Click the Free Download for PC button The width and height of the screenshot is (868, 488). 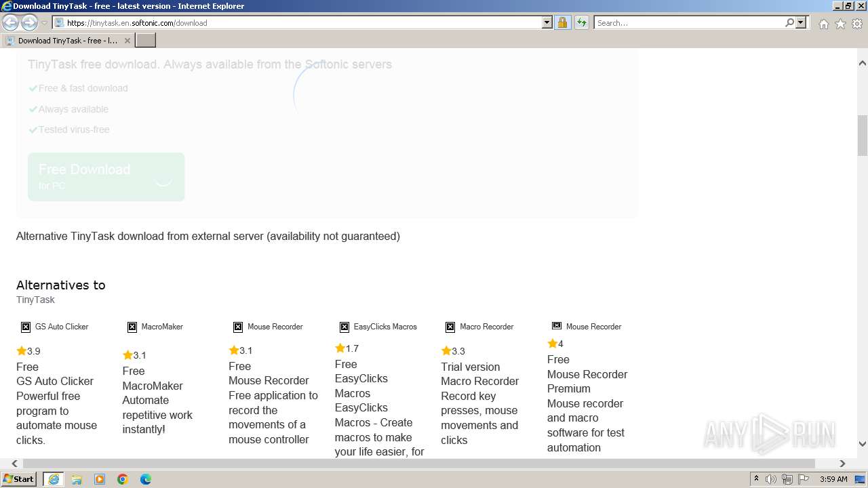(106, 176)
